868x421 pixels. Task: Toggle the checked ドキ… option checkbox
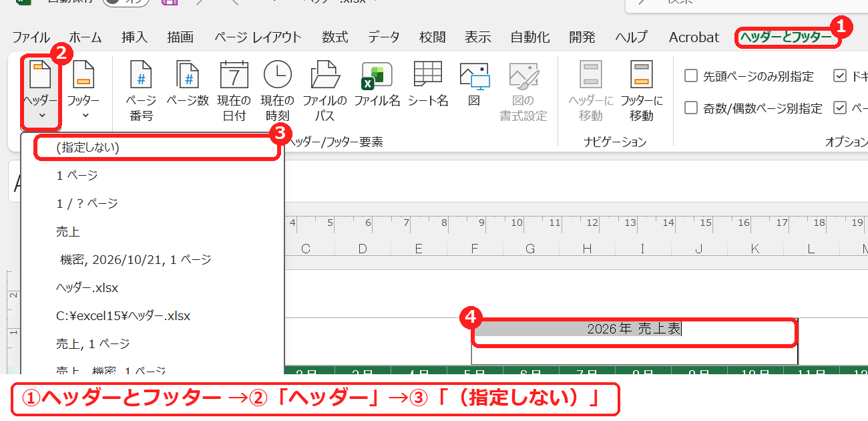[x=840, y=76]
